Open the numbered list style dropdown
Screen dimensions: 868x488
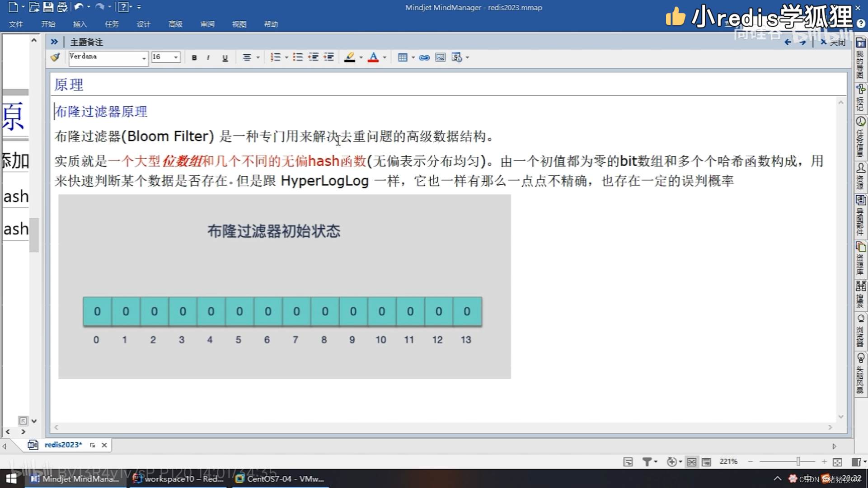pos(286,57)
